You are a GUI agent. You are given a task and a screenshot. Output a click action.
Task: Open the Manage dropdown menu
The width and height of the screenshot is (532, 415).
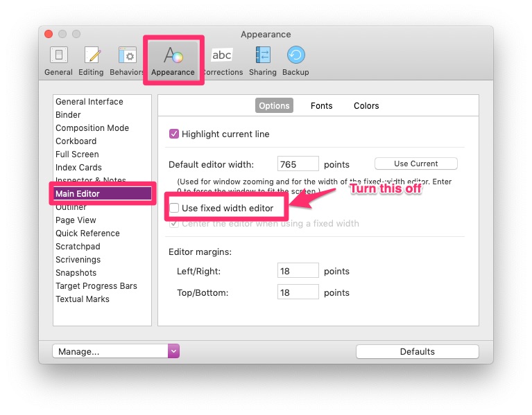pyautogui.click(x=116, y=351)
